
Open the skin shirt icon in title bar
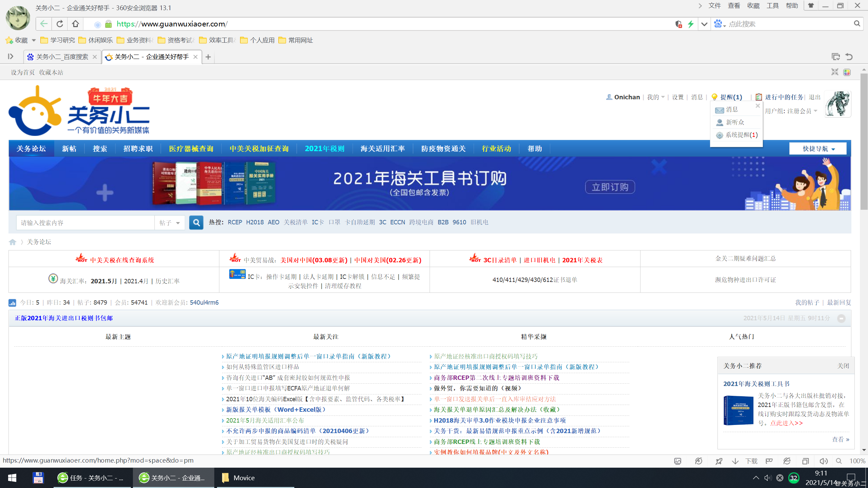coord(811,5)
